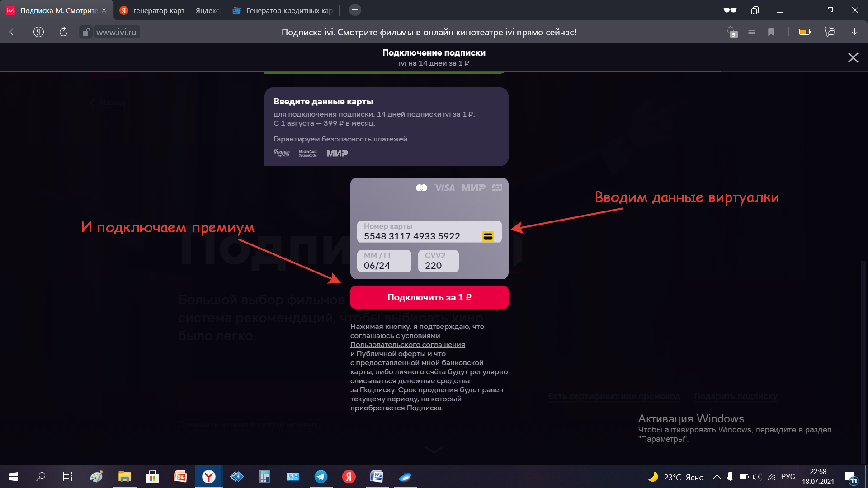Open Telegram from the taskbar
This screenshot has height=488, width=868.
point(321,477)
